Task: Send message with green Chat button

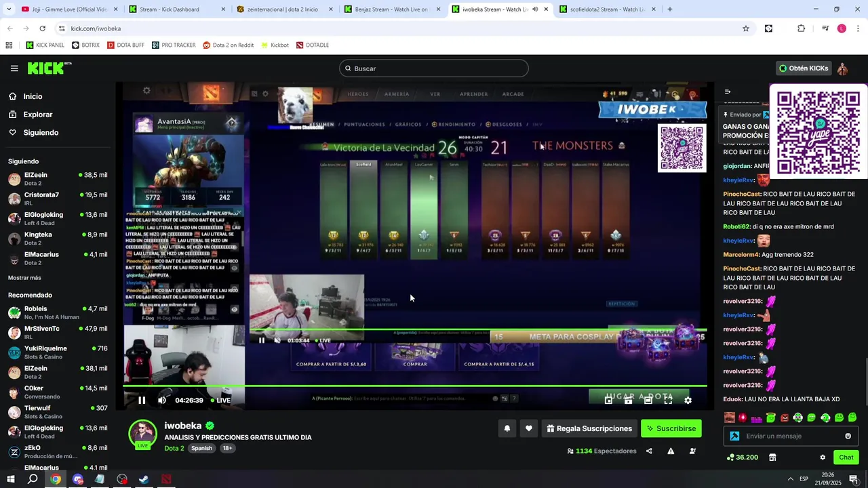Action: click(x=846, y=457)
